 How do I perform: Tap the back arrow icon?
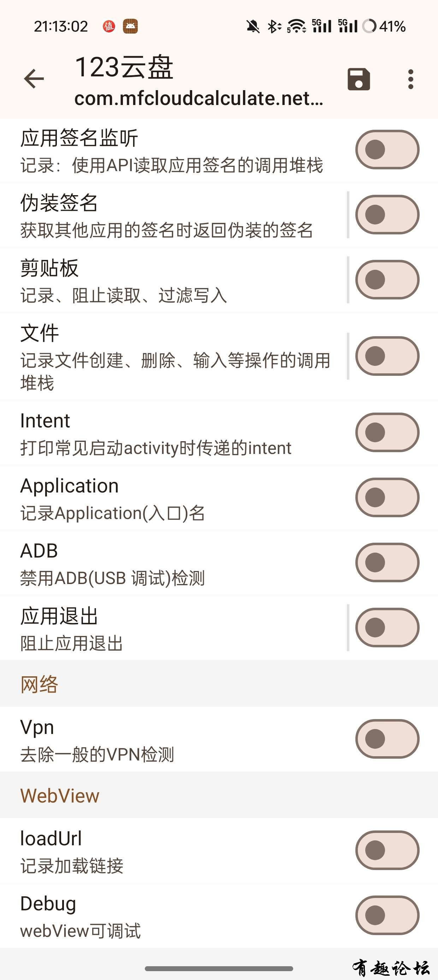click(34, 79)
